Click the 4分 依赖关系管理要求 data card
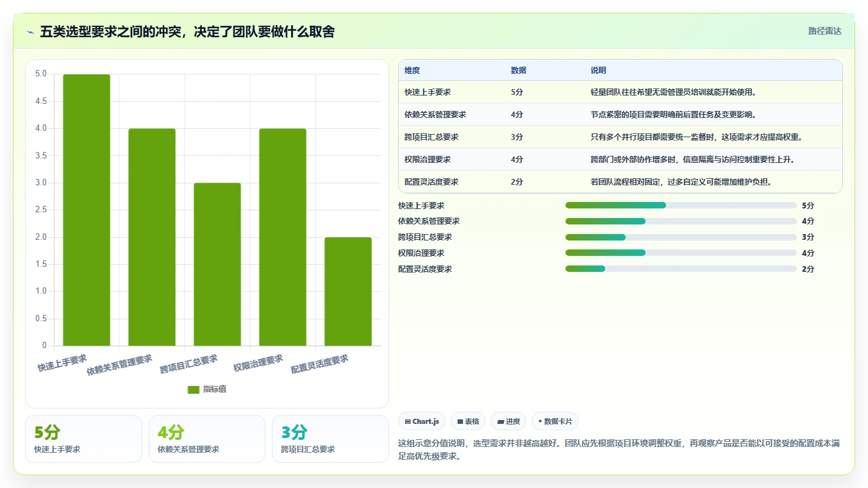This screenshot has width=868, height=488. pos(206,439)
